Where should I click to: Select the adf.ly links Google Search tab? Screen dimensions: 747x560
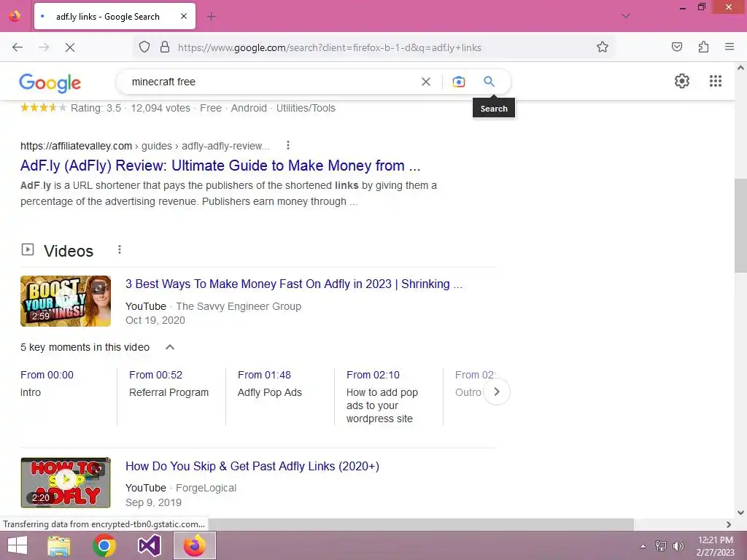[x=115, y=16]
